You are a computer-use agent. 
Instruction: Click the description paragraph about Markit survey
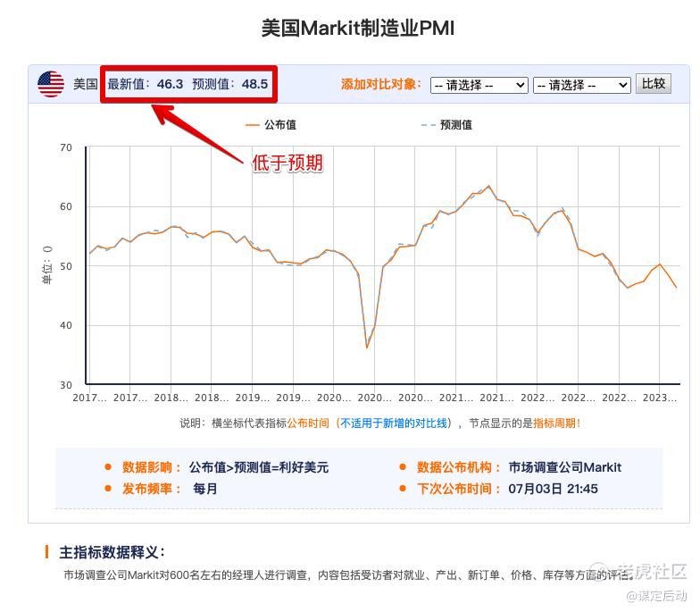(x=348, y=575)
